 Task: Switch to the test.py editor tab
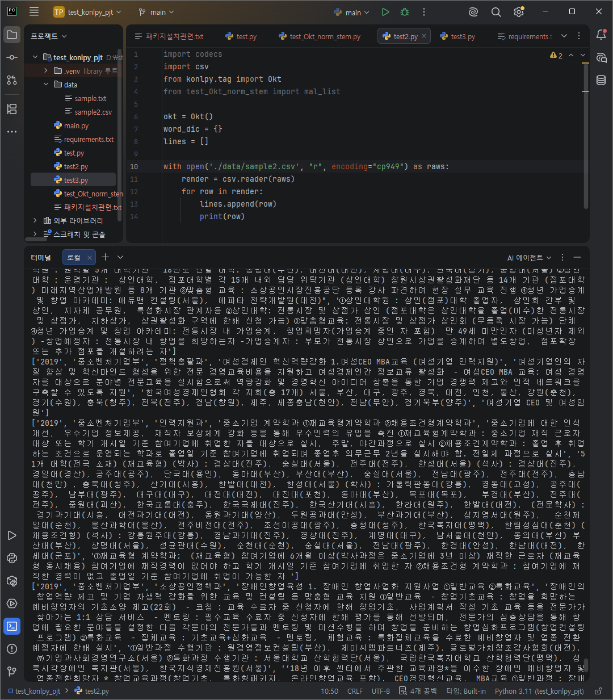click(241, 36)
